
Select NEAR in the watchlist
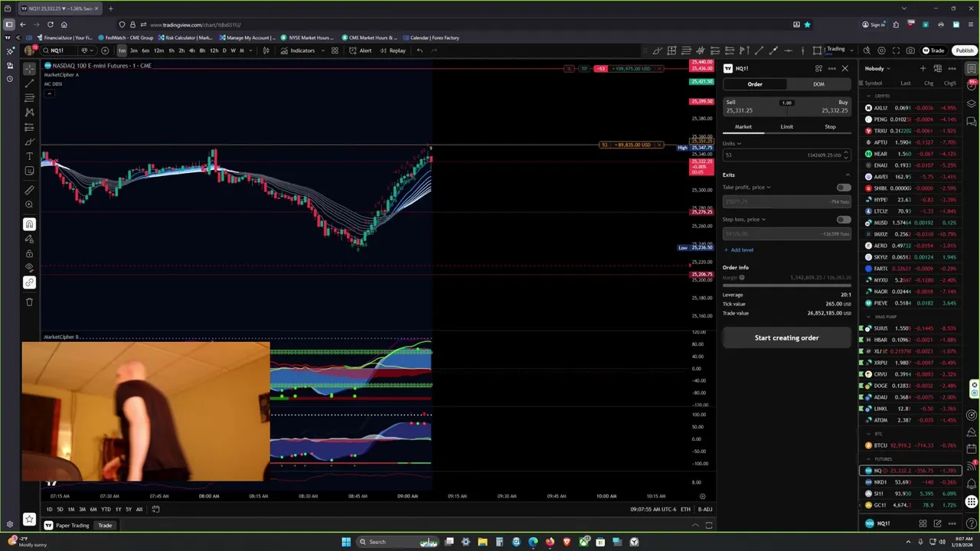pyautogui.click(x=910, y=154)
